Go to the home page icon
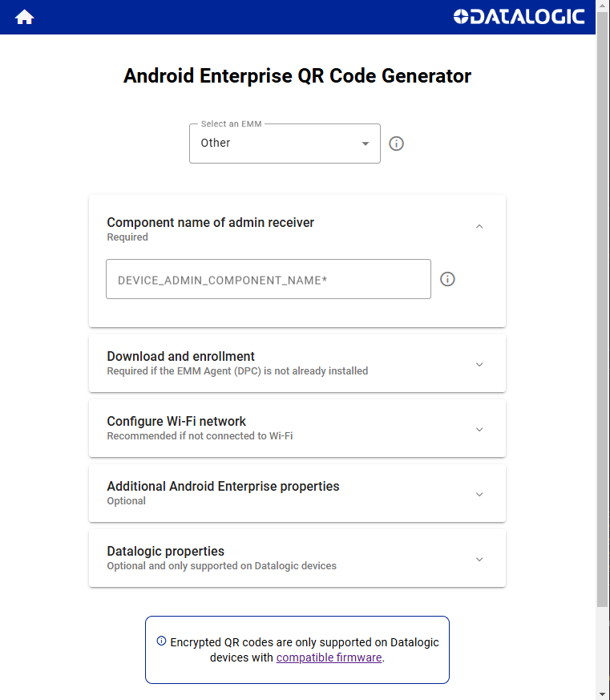 [24, 17]
